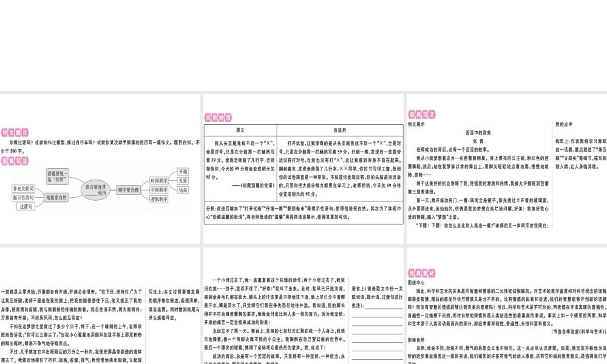Click the 改进后 table column header

tap(340, 130)
